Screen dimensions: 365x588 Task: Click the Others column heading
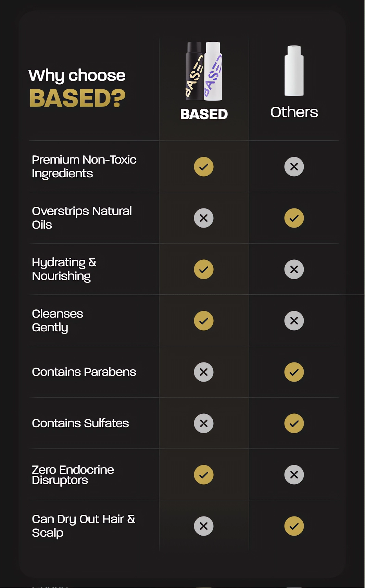click(294, 112)
